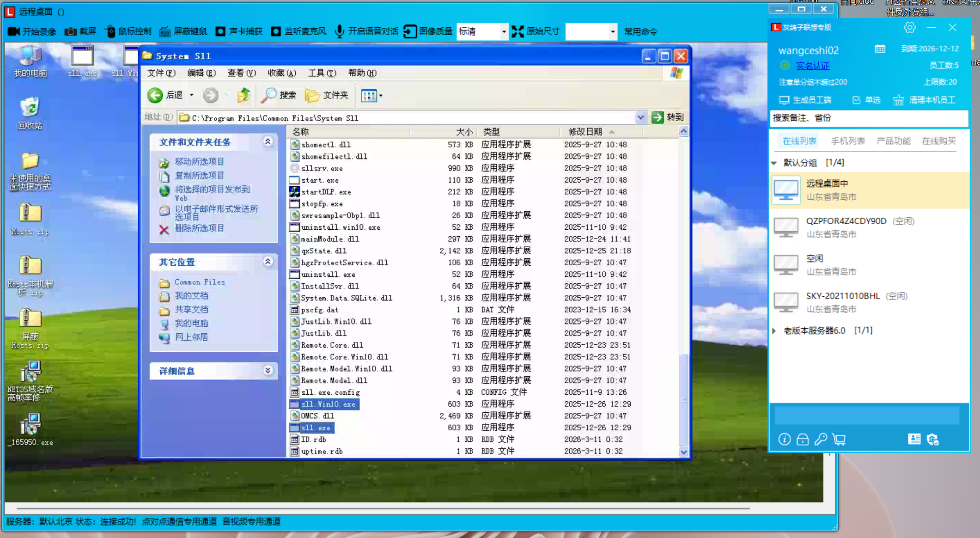This screenshot has height=538, width=980.
Task: Open the image quality dropdown
Action: [504, 31]
